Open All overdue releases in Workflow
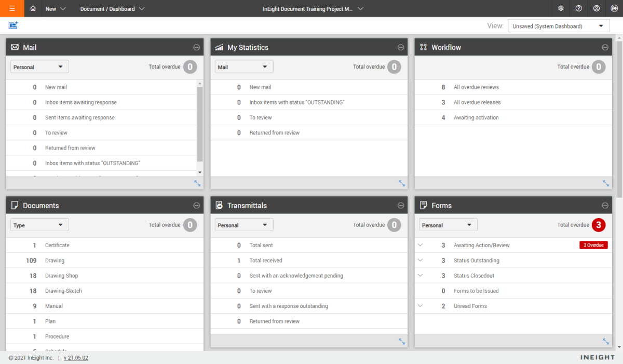This screenshot has height=364, width=623. tap(513, 102)
